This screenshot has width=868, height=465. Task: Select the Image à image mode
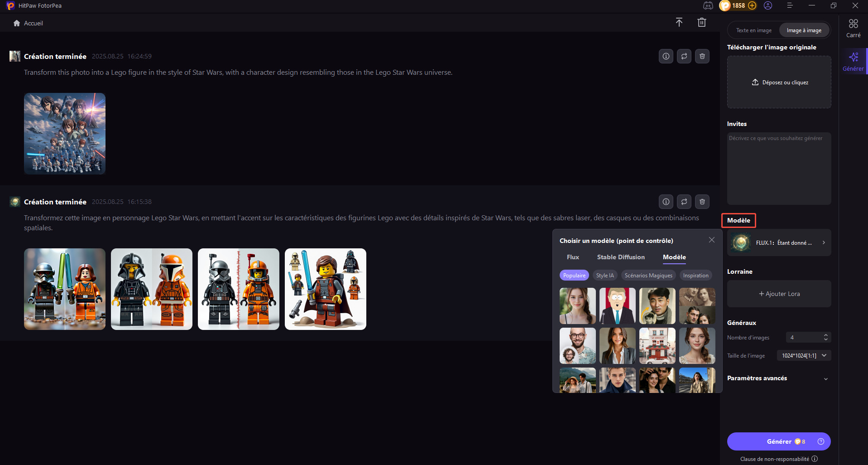point(804,30)
